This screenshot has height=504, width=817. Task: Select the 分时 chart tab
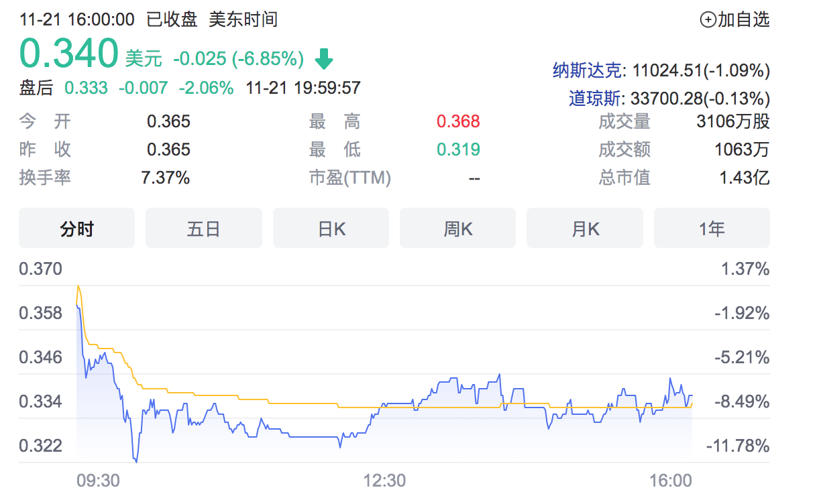tap(77, 229)
